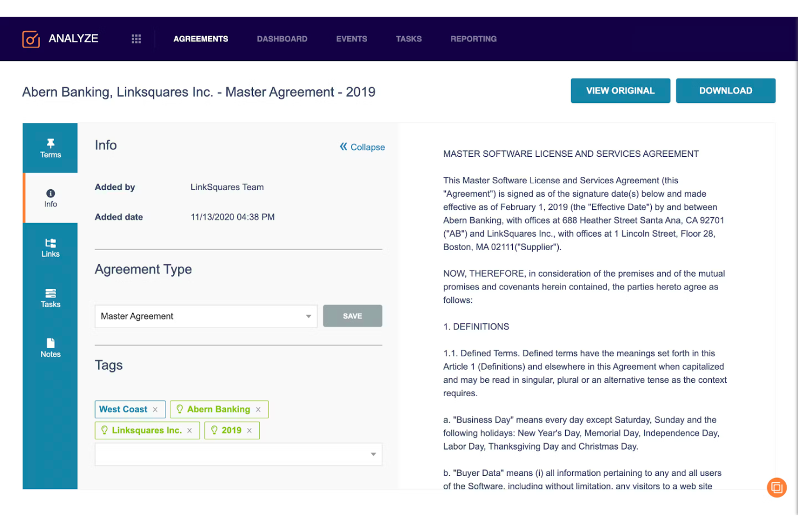
Task: Switch to the AGREEMENTS tab
Action: tap(201, 38)
